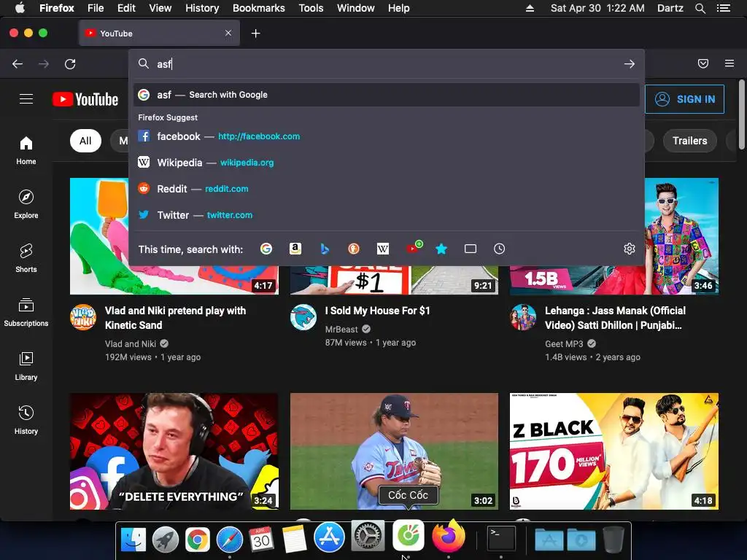Image resolution: width=747 pixels, height=560 pixels.
Task: Open Terminal from the Dock
Action: click(x=500, y=539)
